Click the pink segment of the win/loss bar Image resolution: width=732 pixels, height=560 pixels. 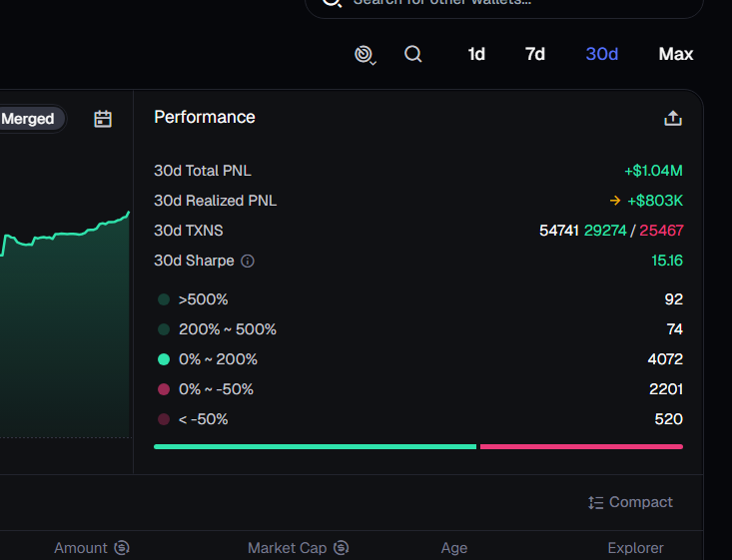[x=581, y=446]
